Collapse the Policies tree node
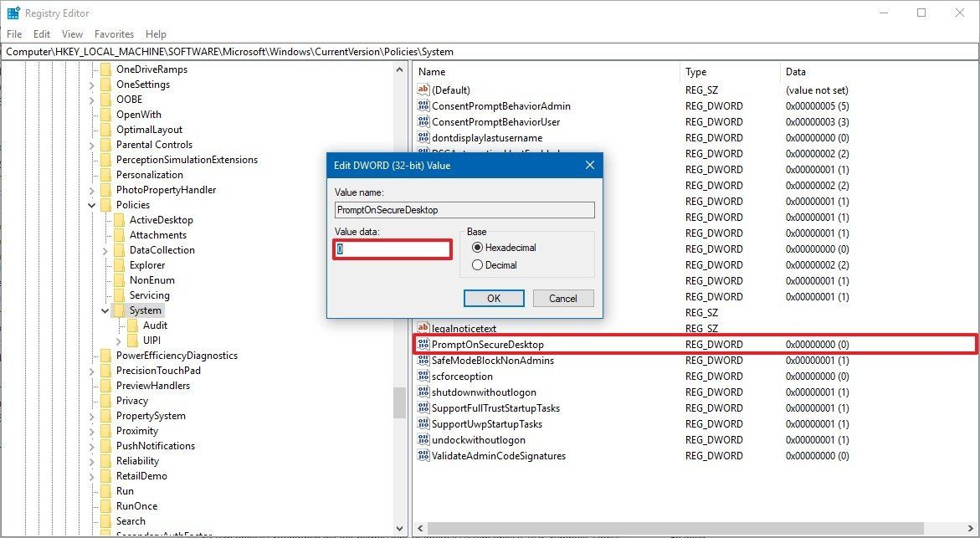The image size is (980, 538). (91, 204)
